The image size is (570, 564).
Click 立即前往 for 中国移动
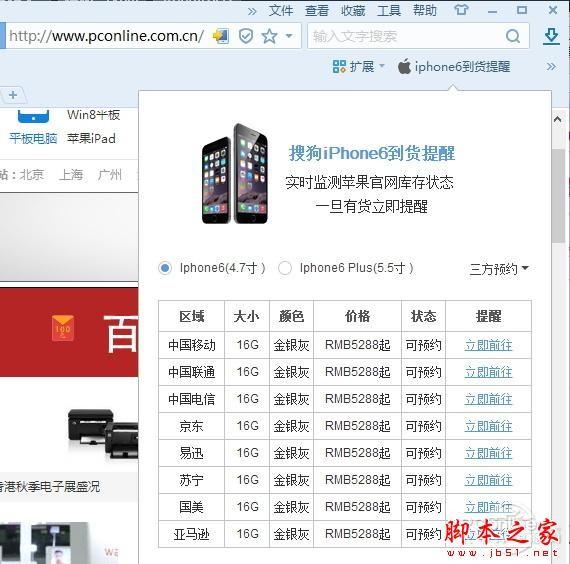488,345
